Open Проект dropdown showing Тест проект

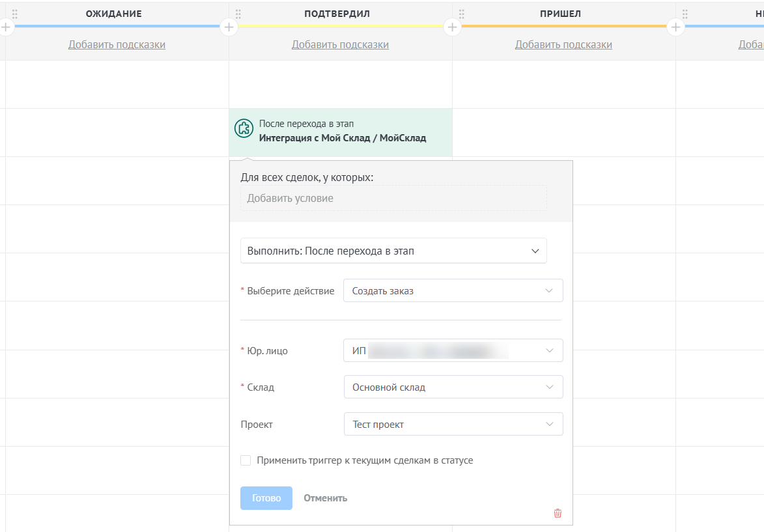click(x=453, y=425)
